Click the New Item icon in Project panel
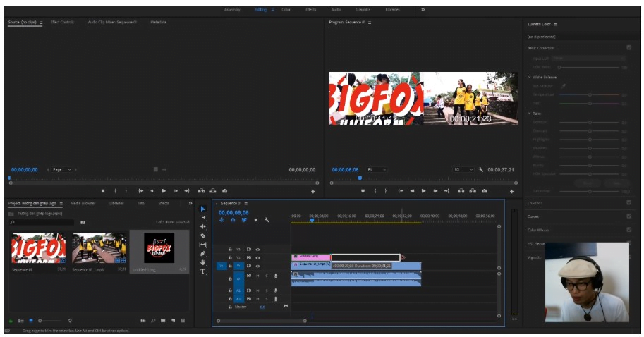The height and width of the screenshot is (337, 644). 174,321
